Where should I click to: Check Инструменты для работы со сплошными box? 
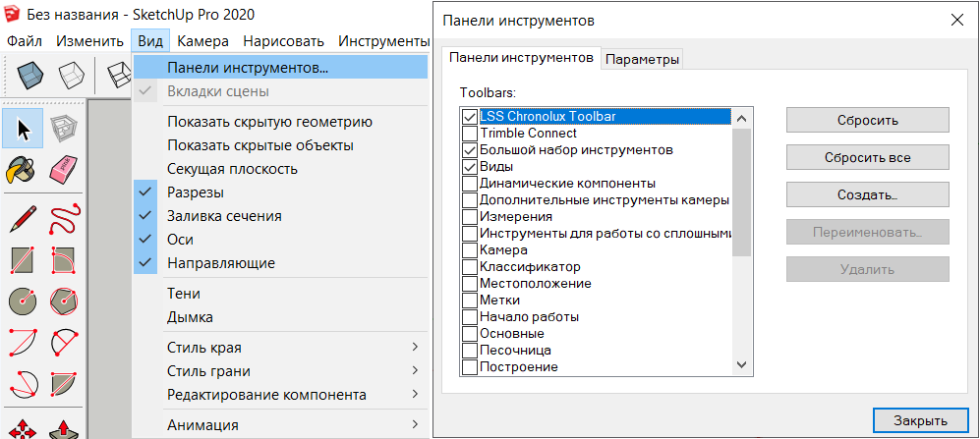pyautogui.click(x=469, y=234)
